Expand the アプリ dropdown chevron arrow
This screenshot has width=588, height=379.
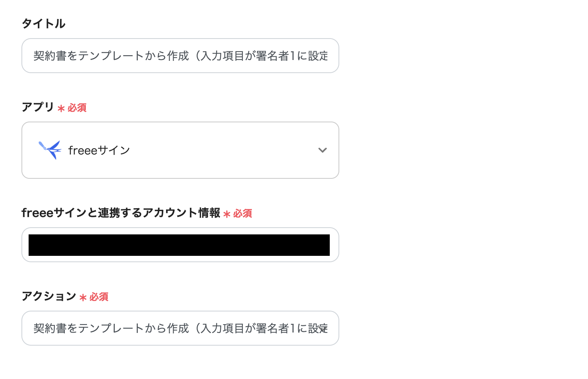(x=322, y=150)
